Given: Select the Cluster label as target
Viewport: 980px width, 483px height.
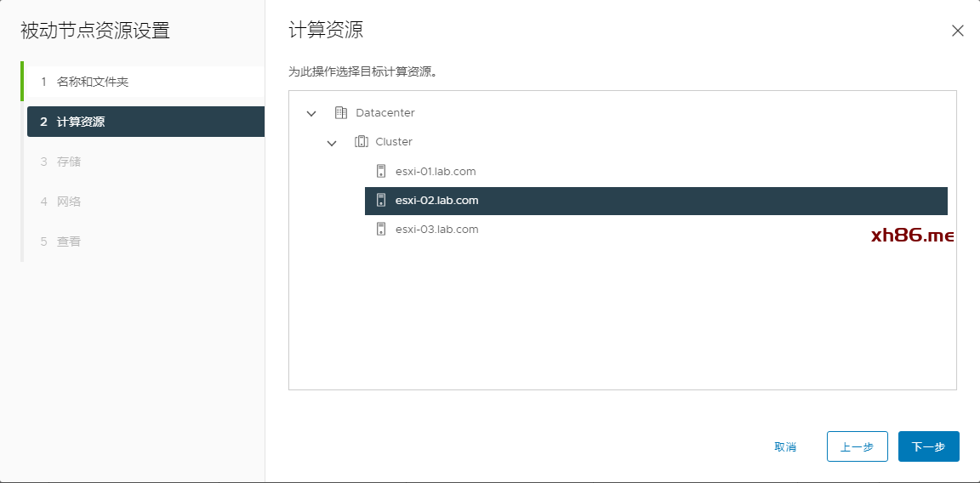Looking at the screenshot, I should (394, 142).
